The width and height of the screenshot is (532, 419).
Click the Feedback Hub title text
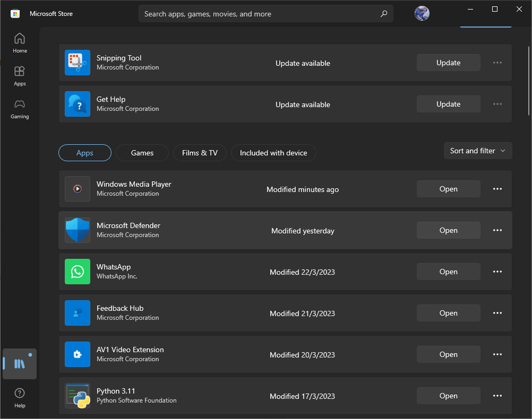click(x=120, y=308)
